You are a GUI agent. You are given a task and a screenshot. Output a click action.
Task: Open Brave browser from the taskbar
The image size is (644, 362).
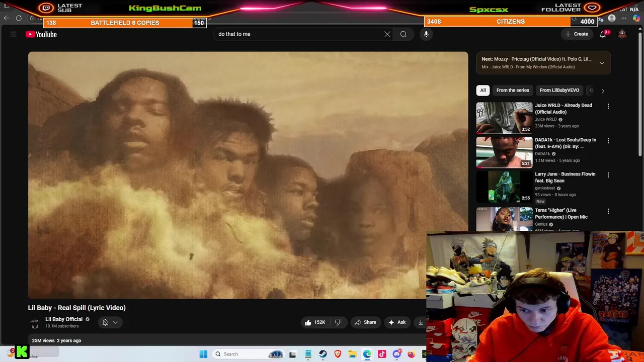[x=338, y=354]
